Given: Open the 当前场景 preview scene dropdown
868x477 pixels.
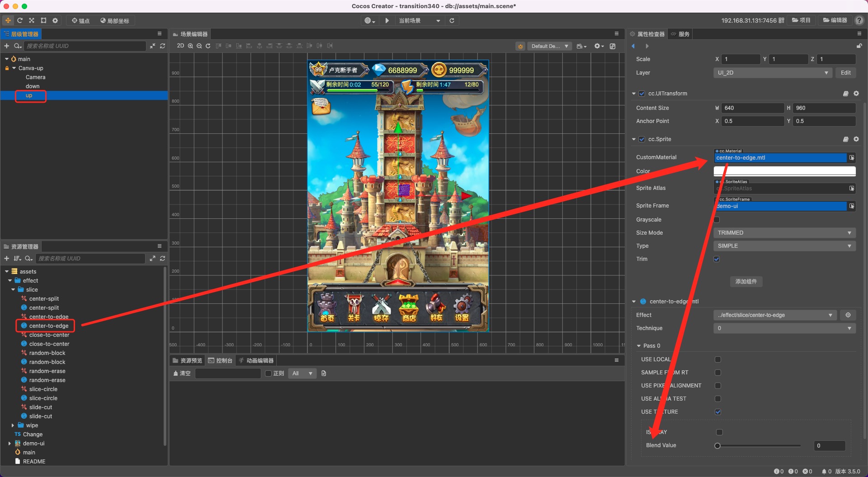Looking at the screenshot, I should (x=419, y=21).
